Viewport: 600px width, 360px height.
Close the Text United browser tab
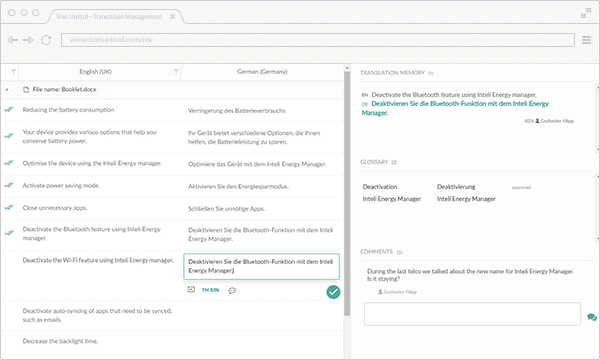tap(173, 16)
